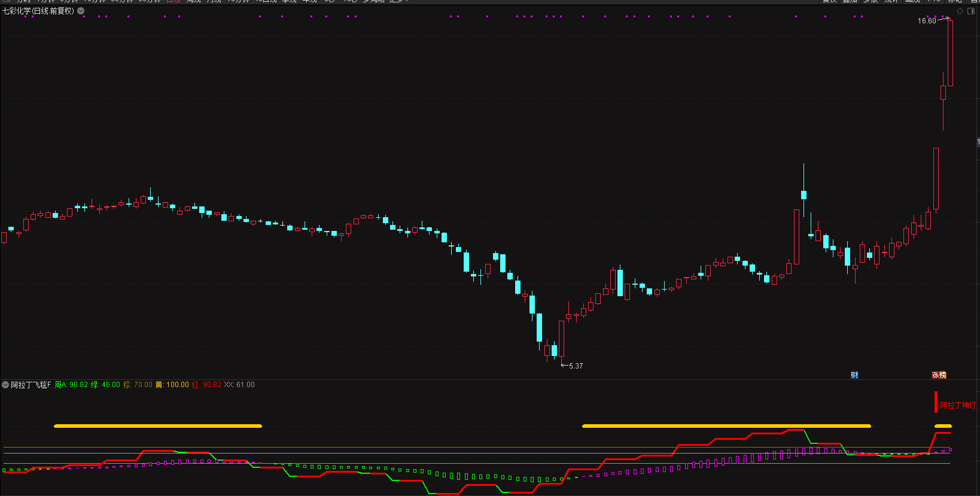The image size is (980, 496).
Task: Click the 绿: 46.00 indicator value
Action: (x=105, y=385)
